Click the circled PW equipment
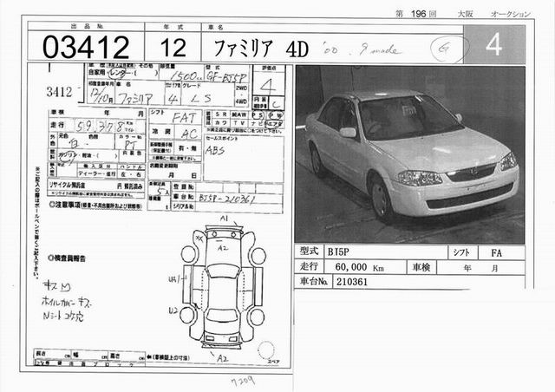Image resolution: width=555 pixels, height=392 pixels. click(x=276, y=114)
